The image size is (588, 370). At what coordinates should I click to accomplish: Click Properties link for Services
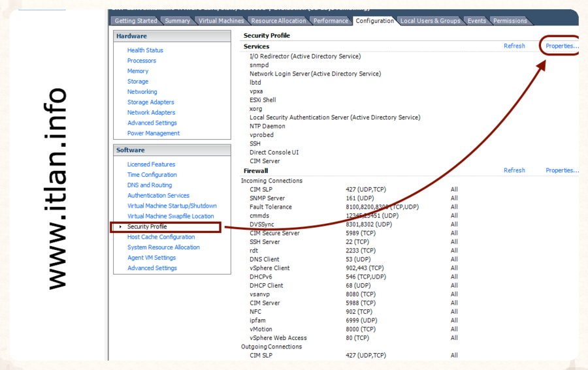coord(562,46)
